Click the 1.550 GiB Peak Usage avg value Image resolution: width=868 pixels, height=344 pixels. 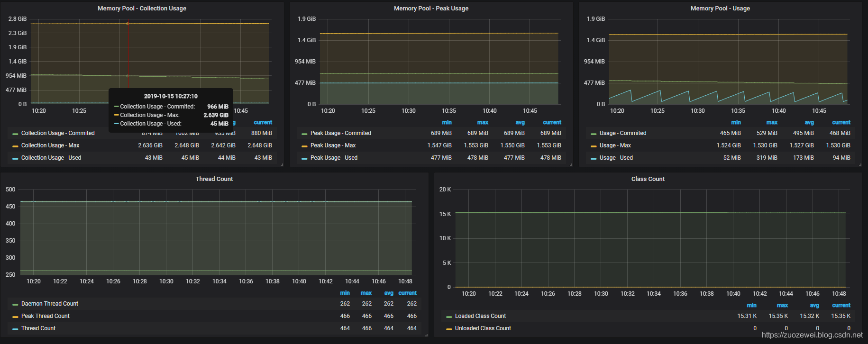pyautogui.click(x=512, y=145)
